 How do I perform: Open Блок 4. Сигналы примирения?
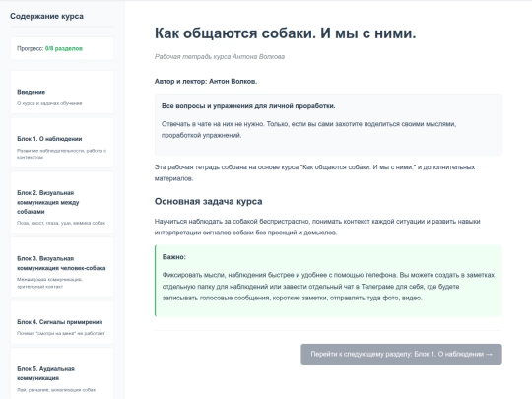[62, 323]
